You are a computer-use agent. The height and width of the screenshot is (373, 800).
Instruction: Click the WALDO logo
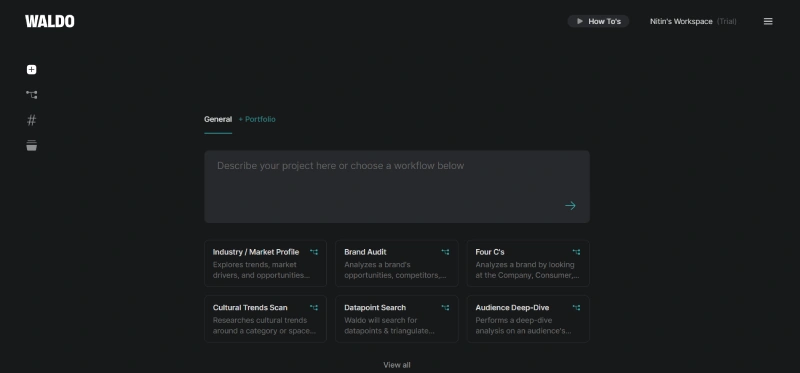[x=49, y=21]
